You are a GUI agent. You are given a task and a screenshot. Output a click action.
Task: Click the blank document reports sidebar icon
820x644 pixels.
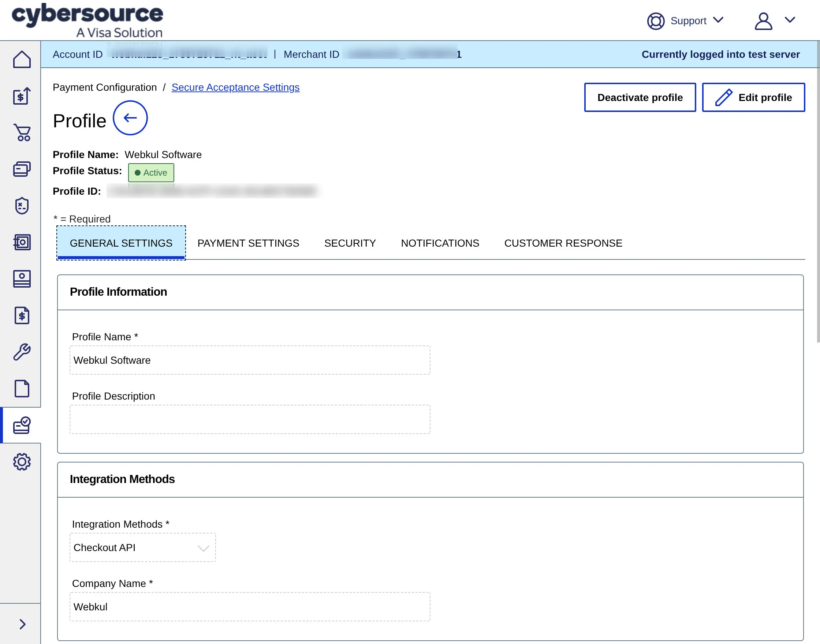(x=22, y=388)
